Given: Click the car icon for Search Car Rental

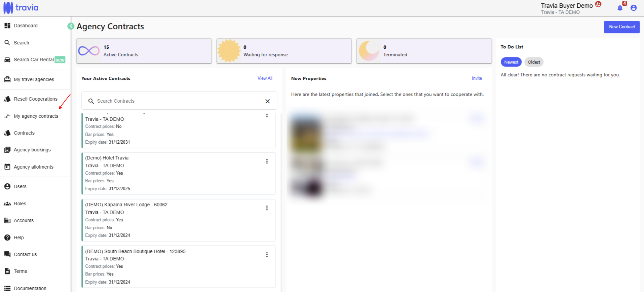Looking at the screenshot, I should pyautogui.click(x=7, y=60).
